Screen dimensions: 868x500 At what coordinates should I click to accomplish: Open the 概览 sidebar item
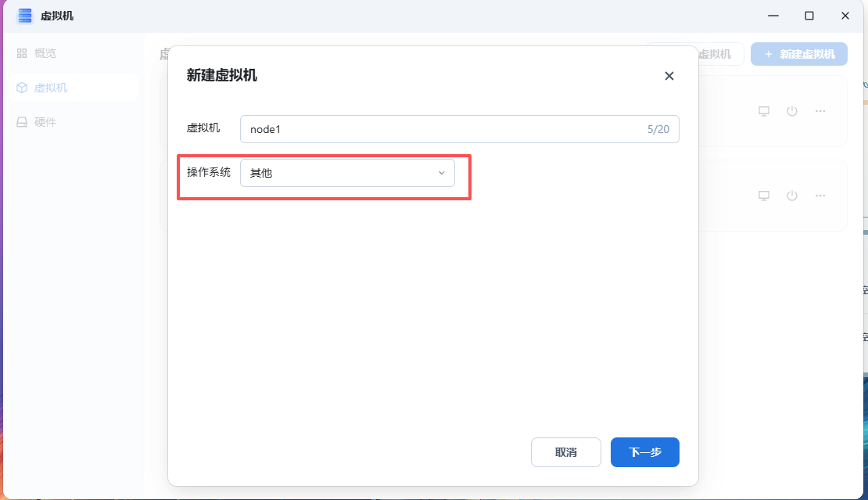click(x=72, y=53)
